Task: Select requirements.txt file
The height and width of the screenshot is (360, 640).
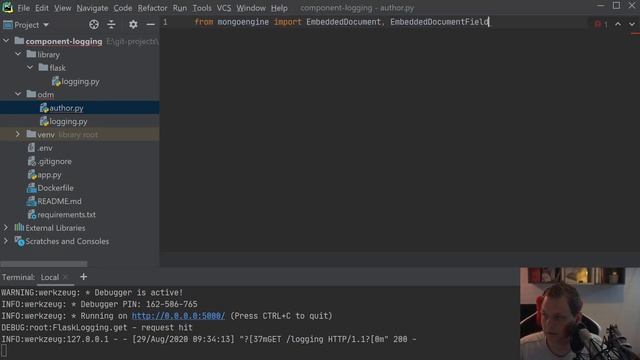Action: (66, 214)
